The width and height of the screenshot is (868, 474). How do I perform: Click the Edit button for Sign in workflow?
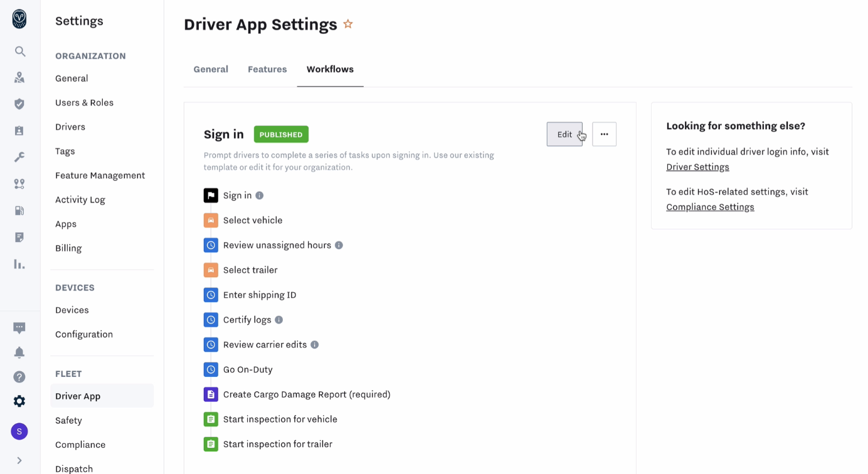pyautogui.click(x=564, y=134)
